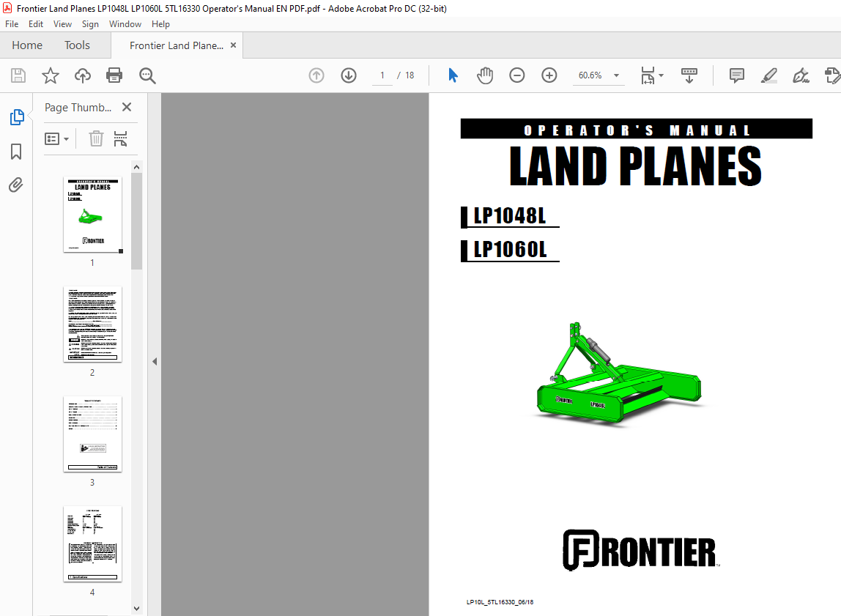The width and height of the screenshot is (841, 616).
Task: Click the upload to cloud icon
Action: point(83,75)
